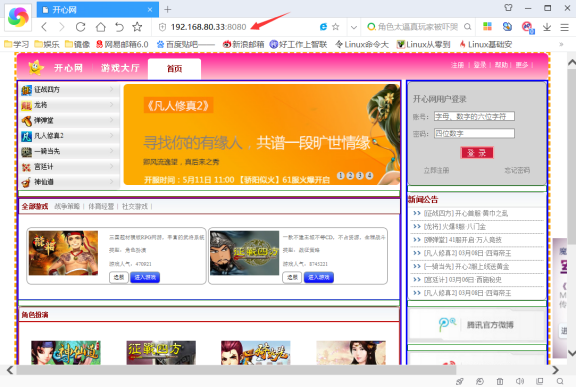
Task: Expand the 弹弹堂 game menu row
Action: [x=69, y=120]
